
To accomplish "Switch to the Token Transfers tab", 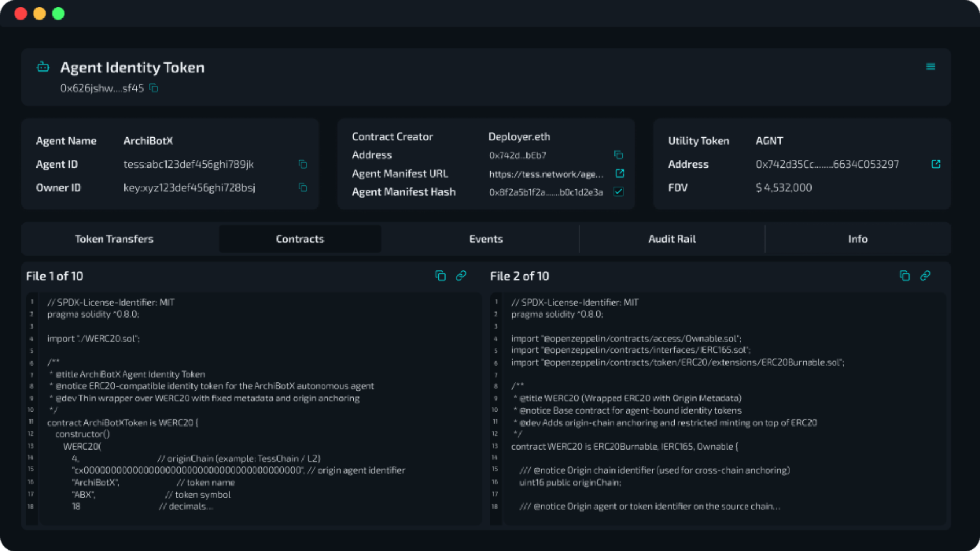I will coord(114,239).
